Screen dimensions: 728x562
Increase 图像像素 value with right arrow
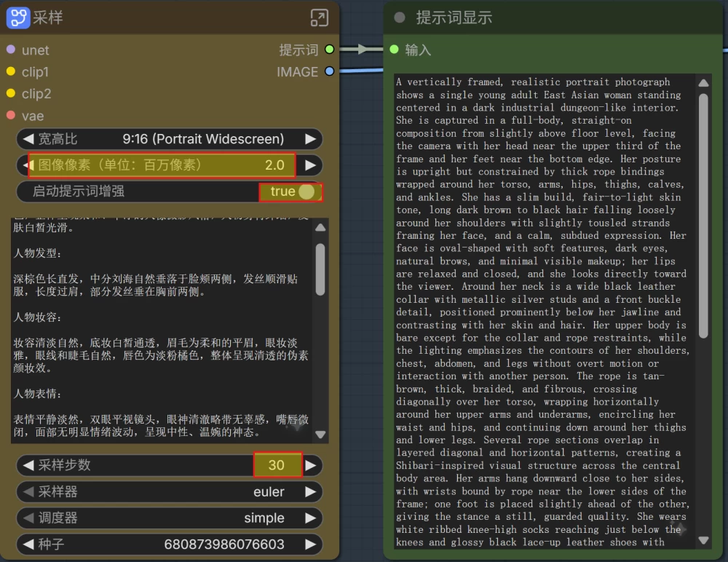[x=310, y=165]
